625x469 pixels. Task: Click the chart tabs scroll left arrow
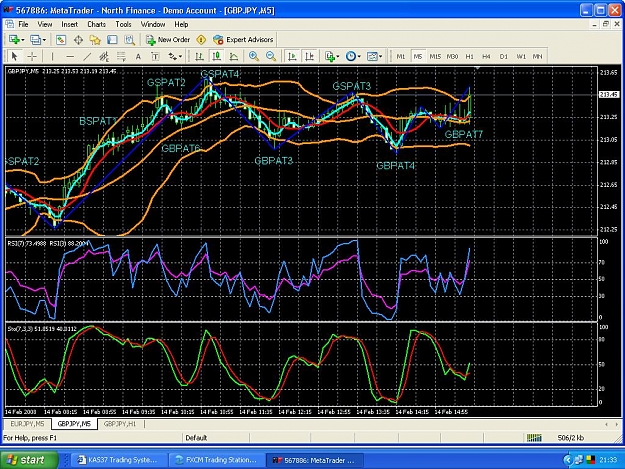(x=606, y=424)
